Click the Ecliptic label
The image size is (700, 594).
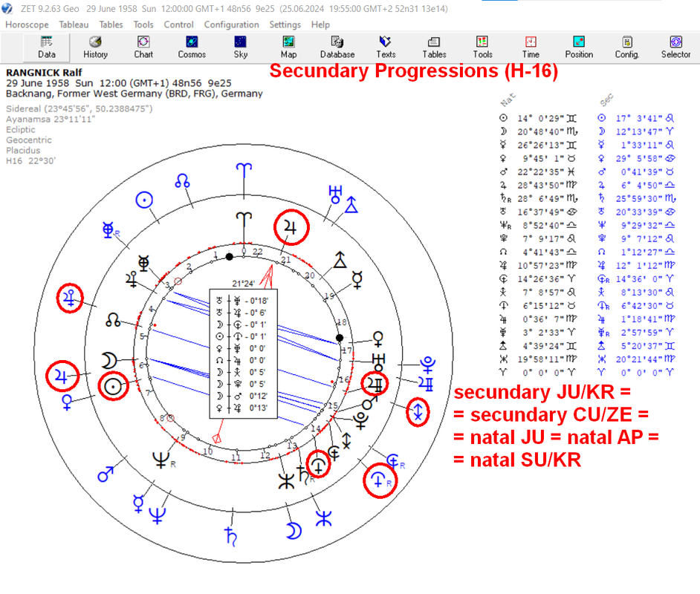point(21,129)
